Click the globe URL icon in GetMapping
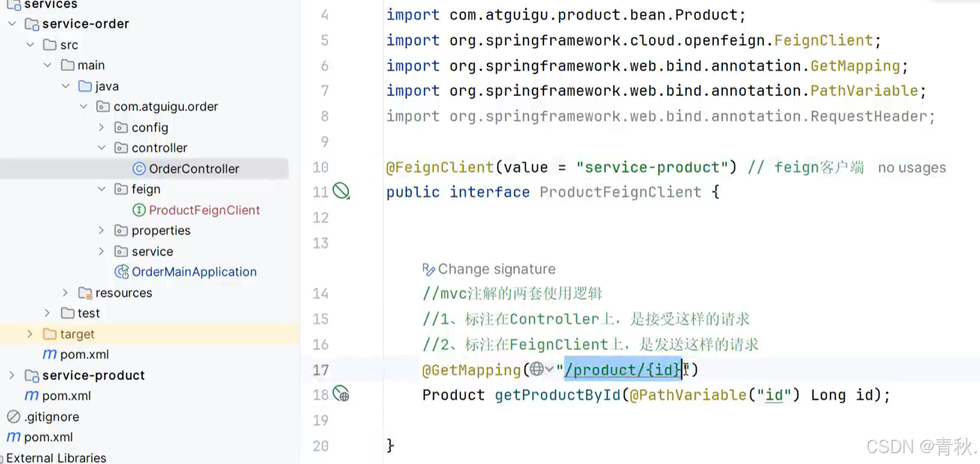Viewport: 980px width, 464px height. 537,369
